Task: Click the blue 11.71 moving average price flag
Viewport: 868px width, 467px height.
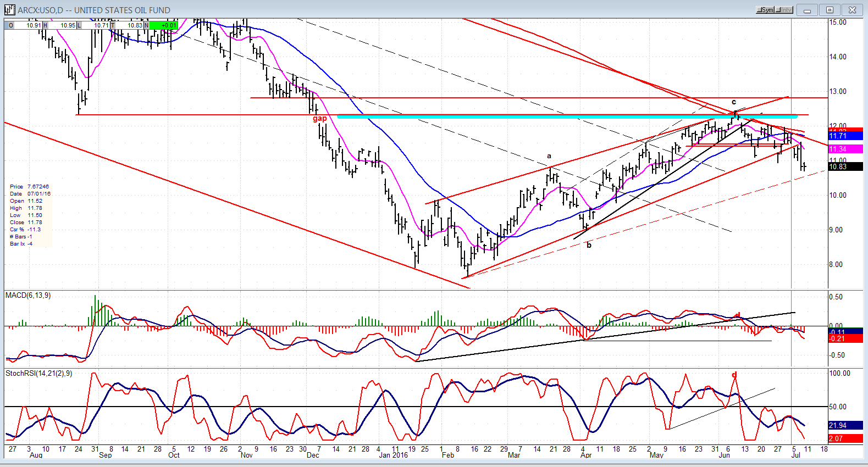Action: pos(845,136)
